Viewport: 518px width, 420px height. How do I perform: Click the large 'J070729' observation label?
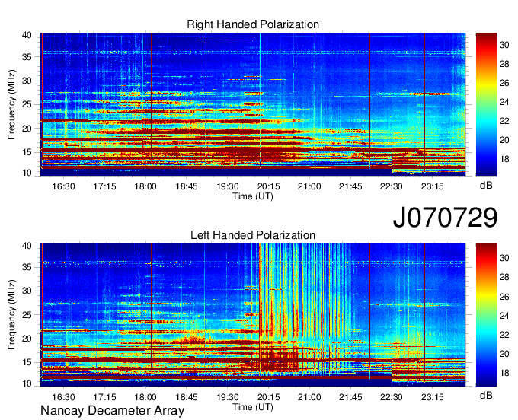(x=445, y=218)
